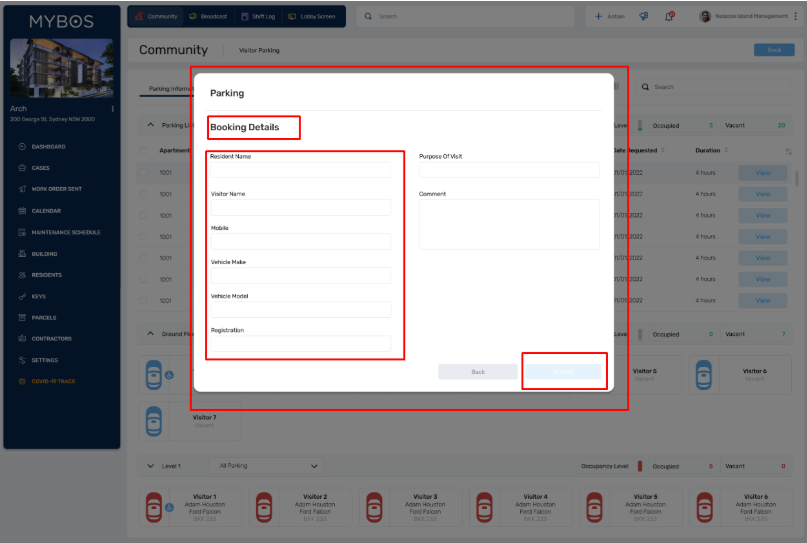The width and height of the screenshot is (807, 543).
Task: Check the first 1001 apartment row checkbox
Action: (144, 172)
